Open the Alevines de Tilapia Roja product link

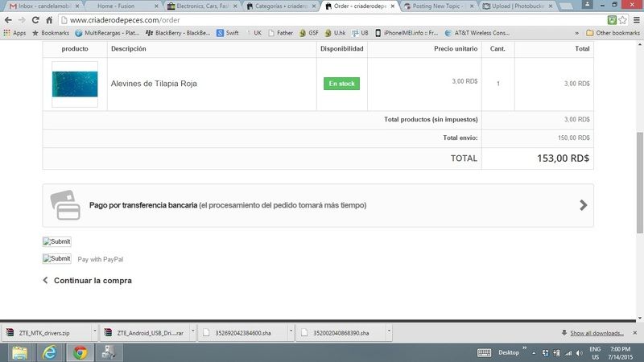(154, 84)
